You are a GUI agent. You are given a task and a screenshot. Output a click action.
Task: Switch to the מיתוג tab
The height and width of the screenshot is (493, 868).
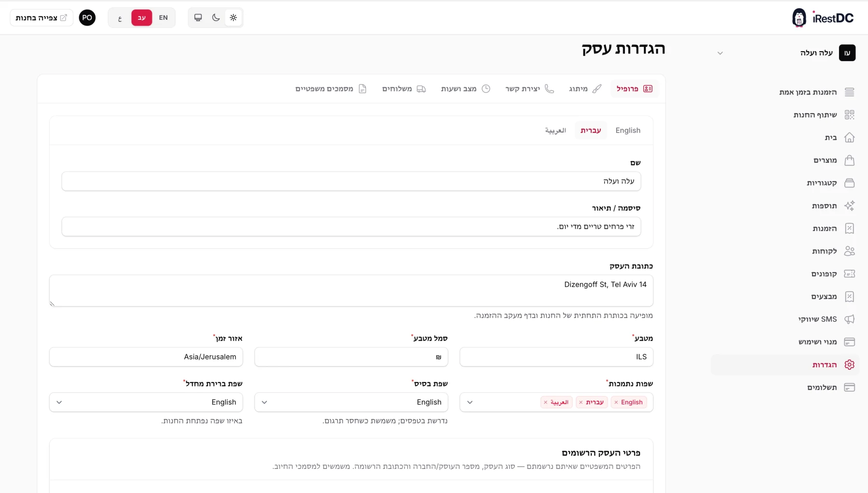click(x=585, y=89)
